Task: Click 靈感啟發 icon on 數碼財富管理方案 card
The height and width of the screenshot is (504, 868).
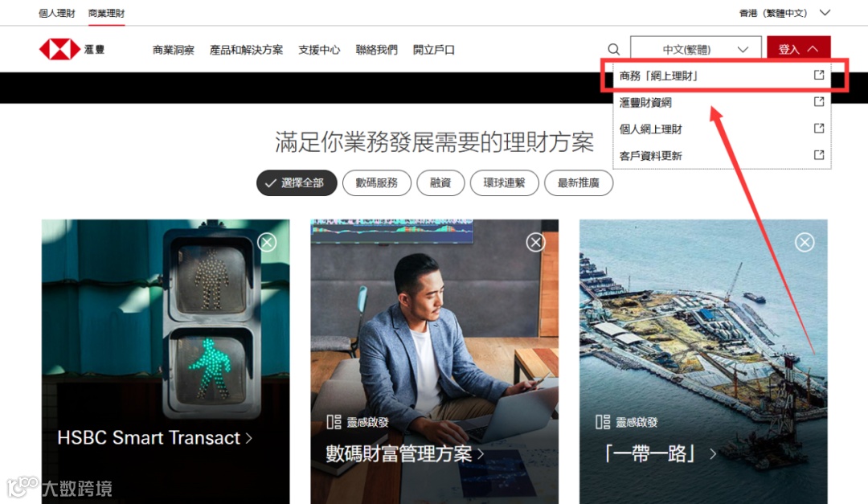Action: [334, 422]
